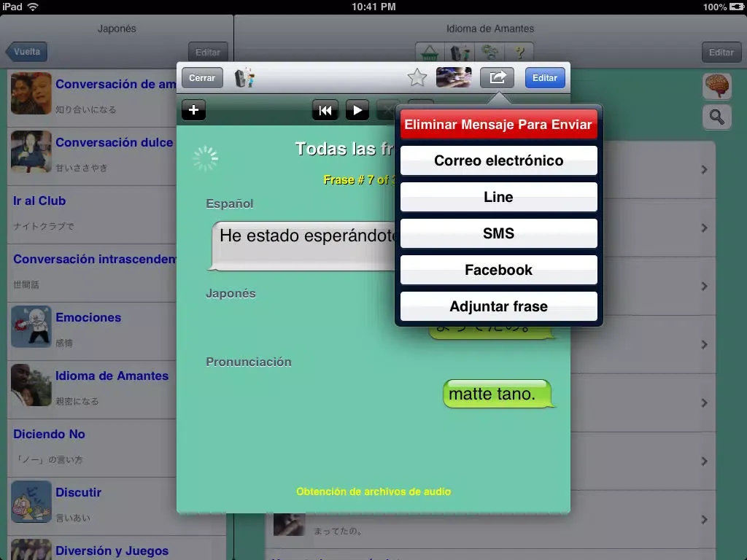The height and width of the screenshot is (560, 747).
Task: Tap the phrase thumbnail beside まってたの。
Action: (289, 525)
